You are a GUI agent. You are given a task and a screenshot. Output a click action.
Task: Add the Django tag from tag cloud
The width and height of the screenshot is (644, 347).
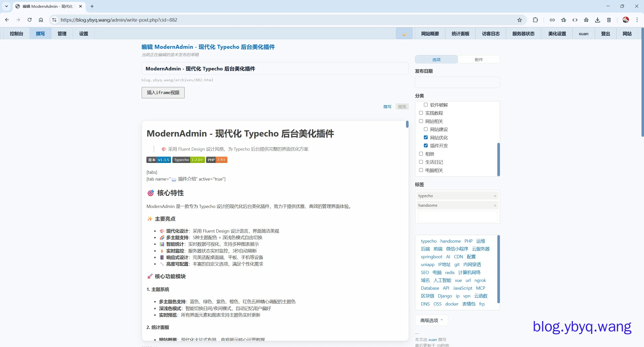445,296
